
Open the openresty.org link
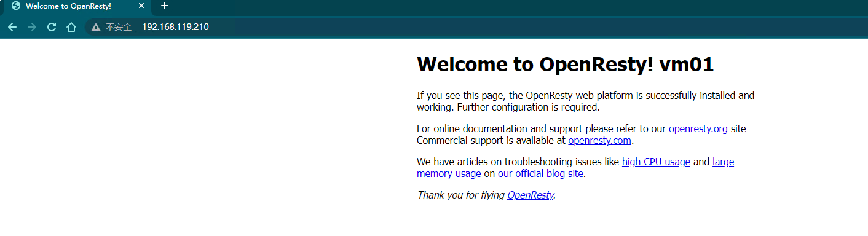[x=698, y=129]
